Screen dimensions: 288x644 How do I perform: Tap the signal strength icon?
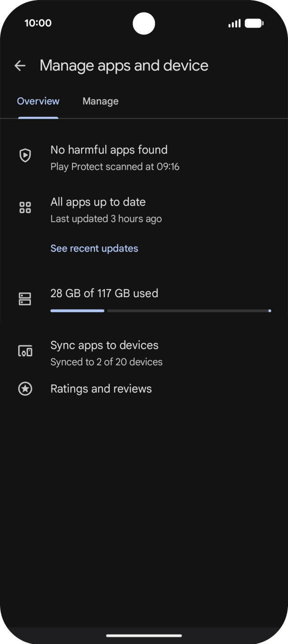point(234,23)
